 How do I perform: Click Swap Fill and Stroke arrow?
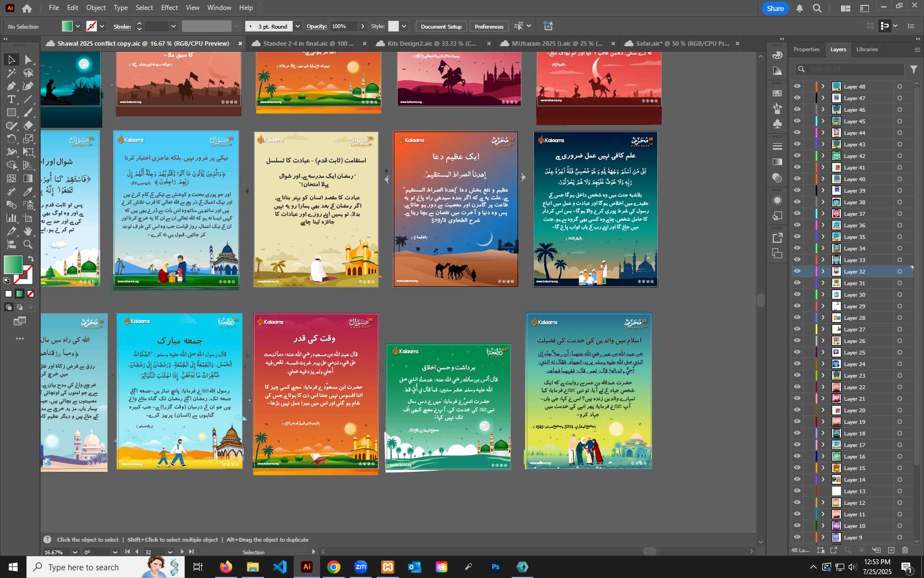click(31, 259)
